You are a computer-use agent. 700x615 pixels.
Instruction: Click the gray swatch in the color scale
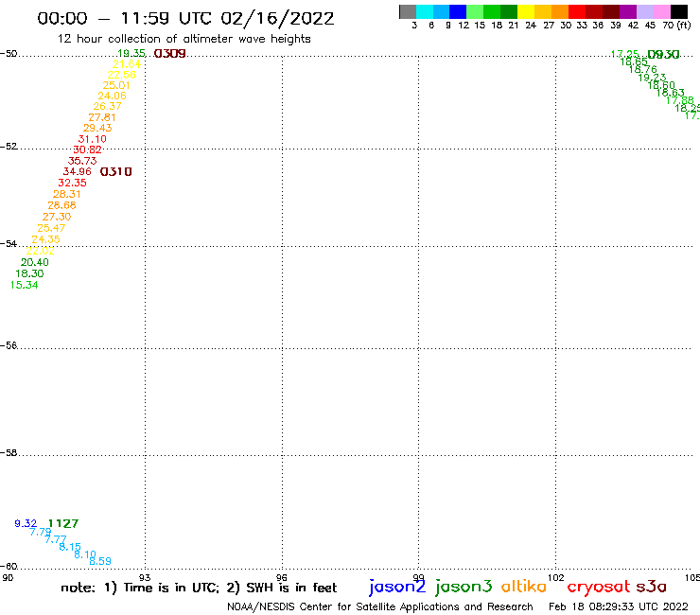pyautogui.click(x=408, y=11)
